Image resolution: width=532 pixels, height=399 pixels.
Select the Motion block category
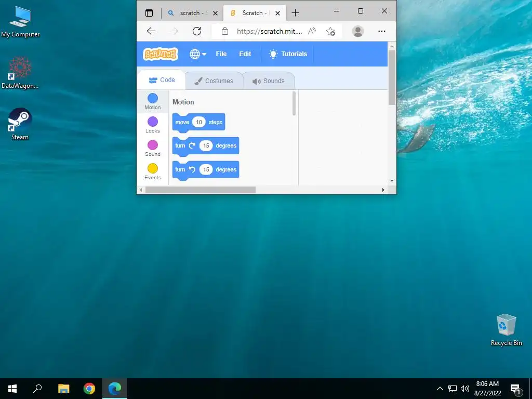click(153, 101)
